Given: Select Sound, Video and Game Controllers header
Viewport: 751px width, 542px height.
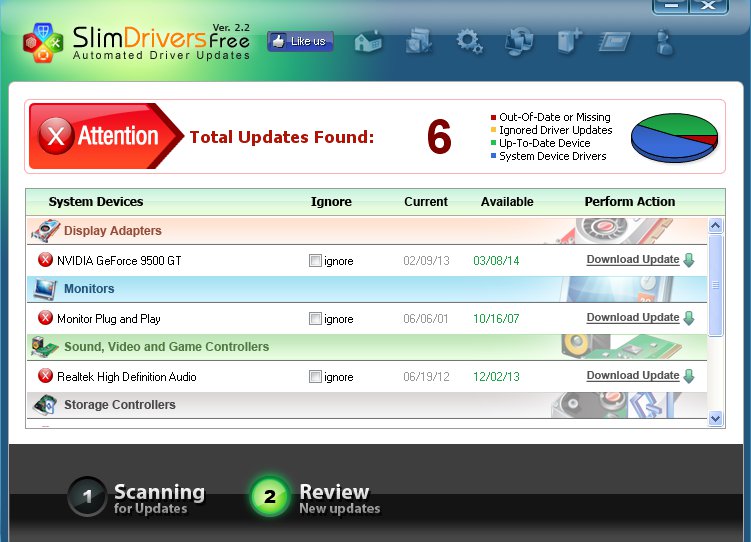Looking at the screenshot, I should (367, 347).
